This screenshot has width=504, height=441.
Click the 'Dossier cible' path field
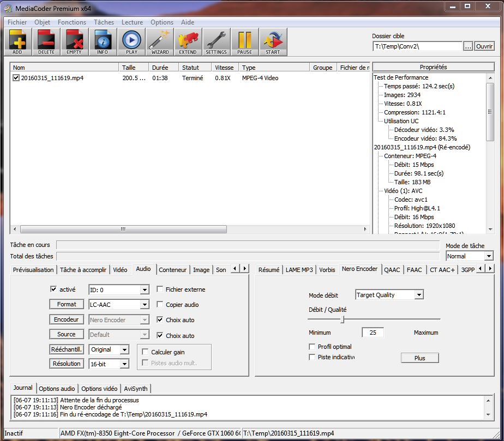(417, 46)
